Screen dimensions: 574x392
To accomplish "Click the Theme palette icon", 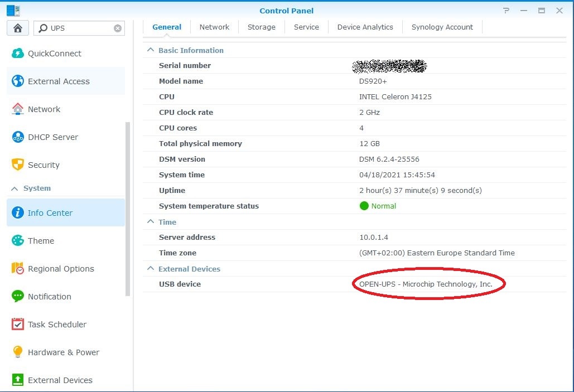I will [x=18, y=241].
